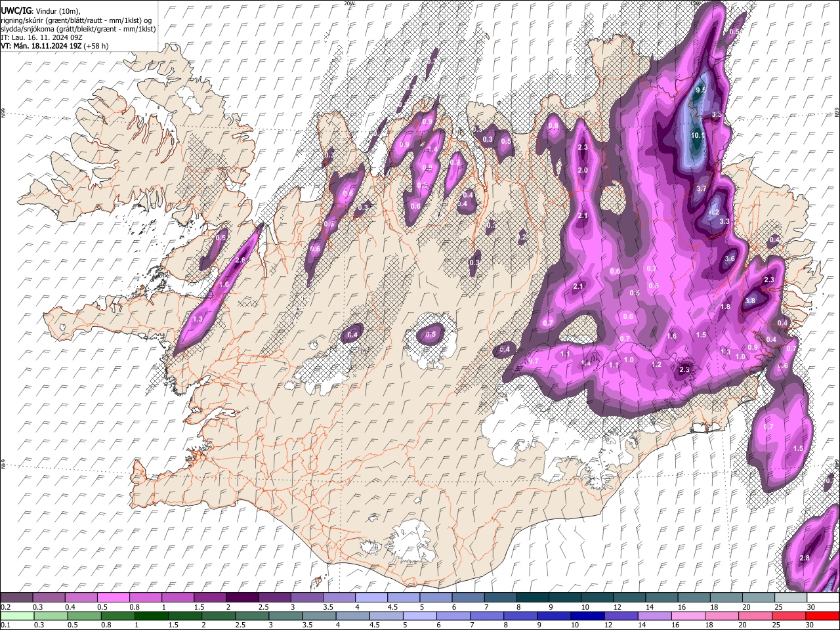Click the 1.8 value label on the map

click(x=725, y=306)
